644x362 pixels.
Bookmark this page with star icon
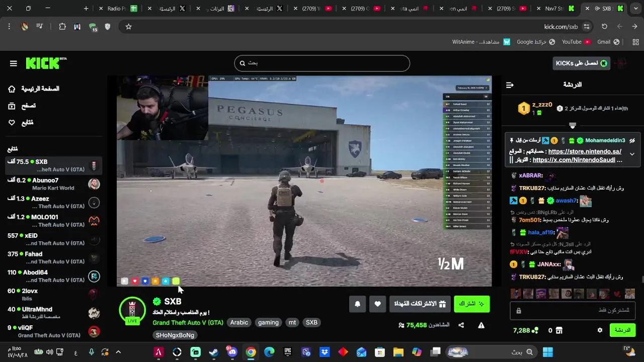(x=128, y=27)
